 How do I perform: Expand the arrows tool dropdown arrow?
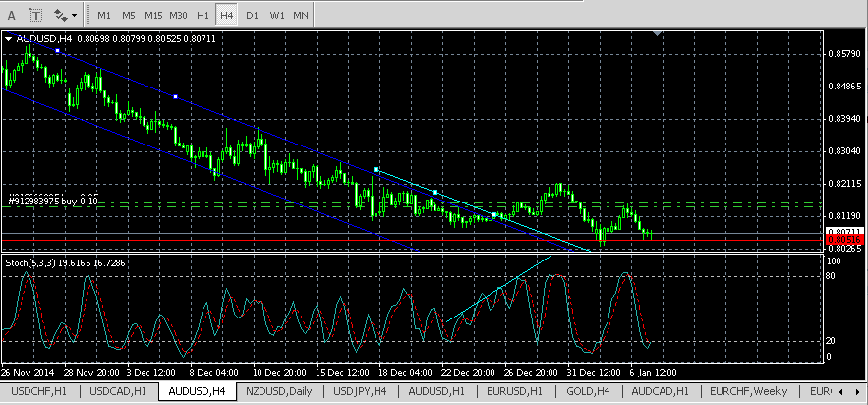[75, 16]
